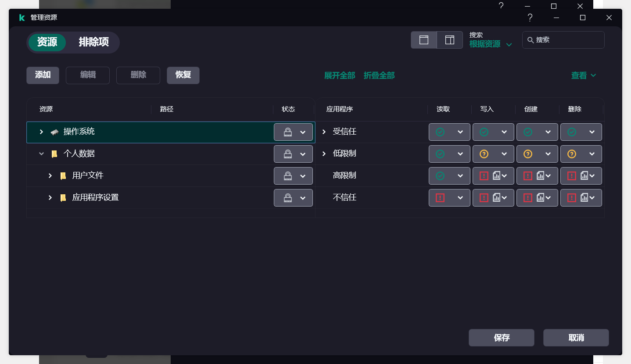Click the log icon beside 高限制 写入
Image resolution: width=631 pixels, height=364 pixels.
(497, 175)
